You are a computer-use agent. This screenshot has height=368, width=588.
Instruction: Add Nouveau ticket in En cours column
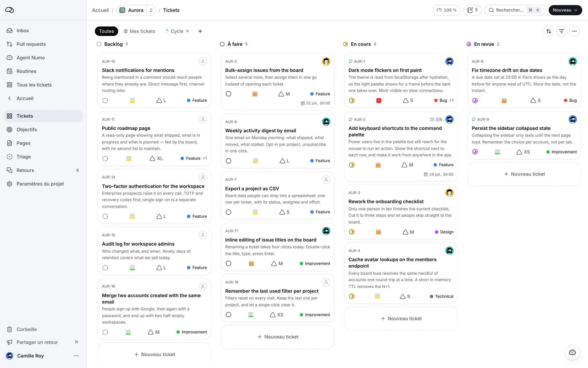pyautogui.click(x=401, y=318)
